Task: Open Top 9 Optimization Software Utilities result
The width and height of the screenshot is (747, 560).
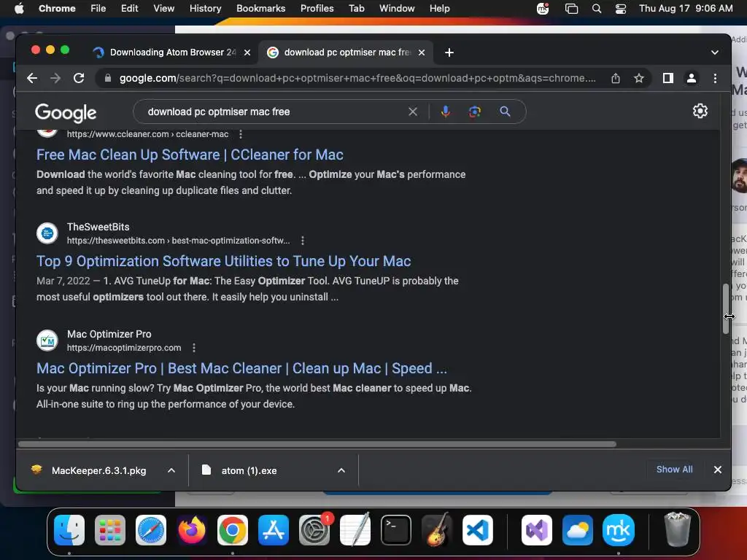Action: tap(223, 261)
